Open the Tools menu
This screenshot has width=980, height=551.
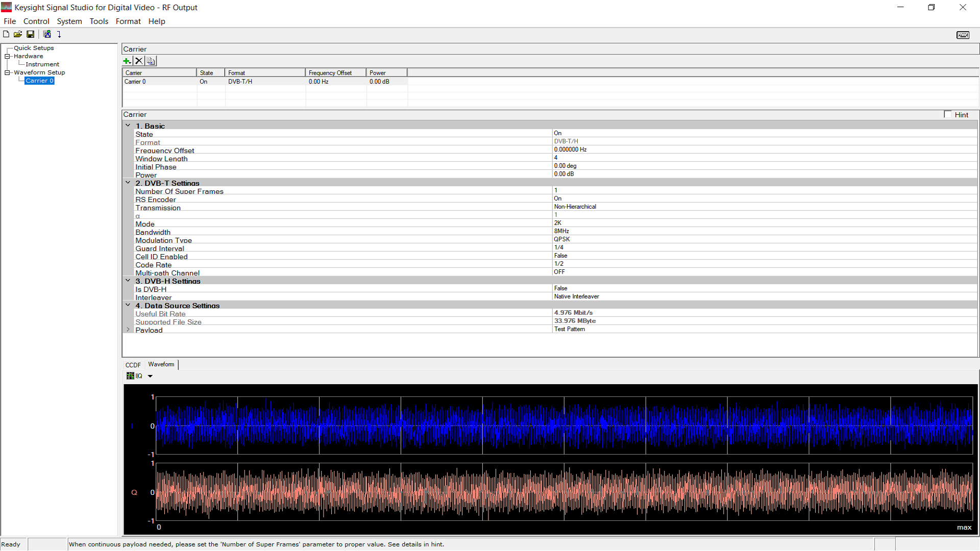pos(99,21)
